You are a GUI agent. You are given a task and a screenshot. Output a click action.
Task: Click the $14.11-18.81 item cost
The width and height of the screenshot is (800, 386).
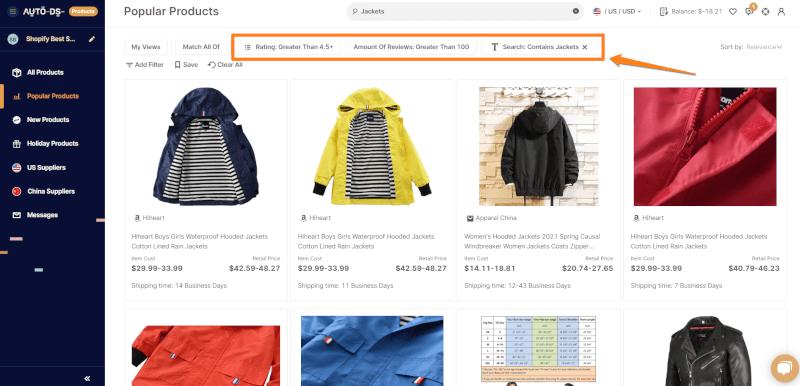coord(490,268)
